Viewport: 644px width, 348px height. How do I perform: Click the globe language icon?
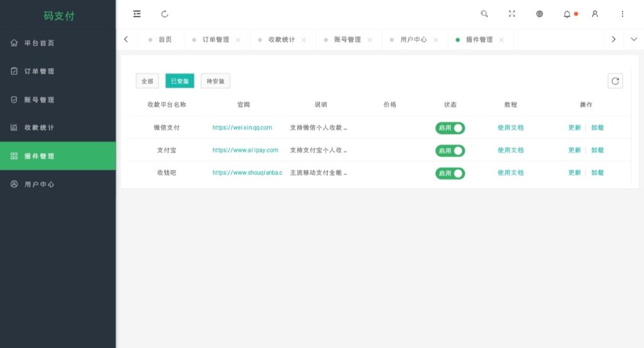click(x=540, y=14)
